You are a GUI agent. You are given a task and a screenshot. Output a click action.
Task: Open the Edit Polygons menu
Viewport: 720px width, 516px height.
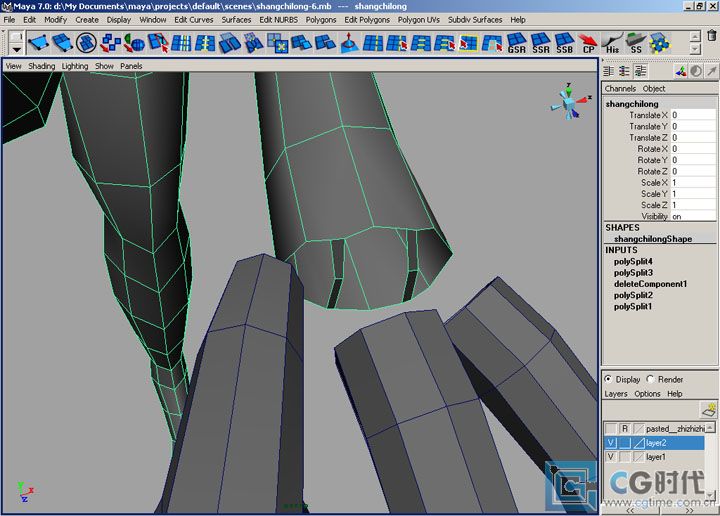367,20
